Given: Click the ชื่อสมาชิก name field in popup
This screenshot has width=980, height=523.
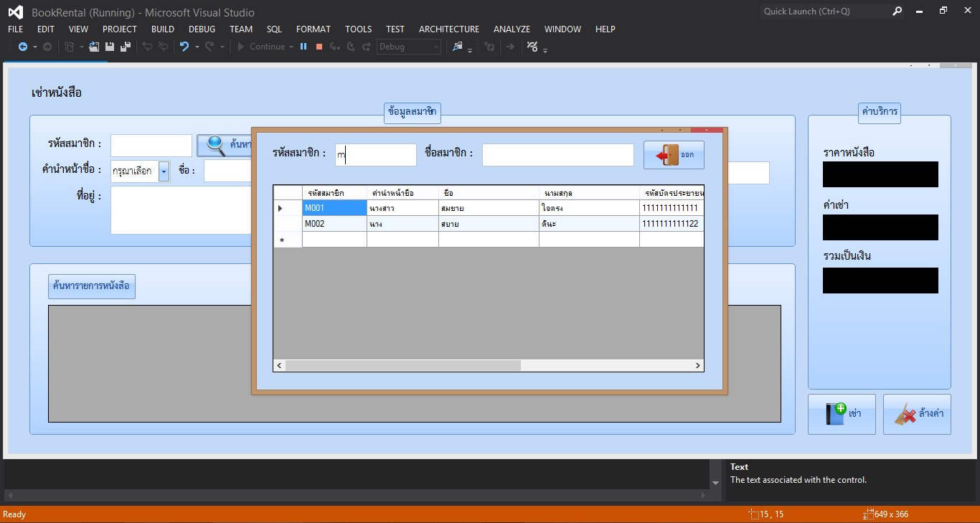Looking at the screenshot, I should point(558,155).
